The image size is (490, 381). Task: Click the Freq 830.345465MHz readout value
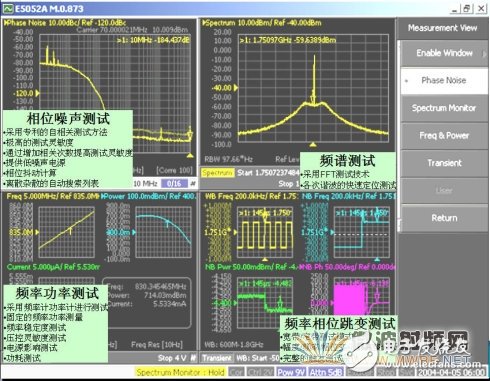point(160,286)
